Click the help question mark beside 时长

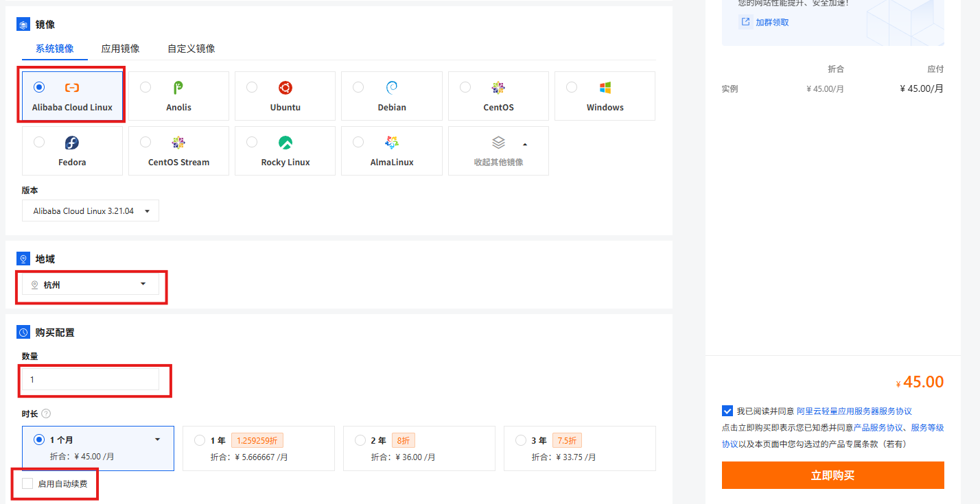click(x=46, y=413)
